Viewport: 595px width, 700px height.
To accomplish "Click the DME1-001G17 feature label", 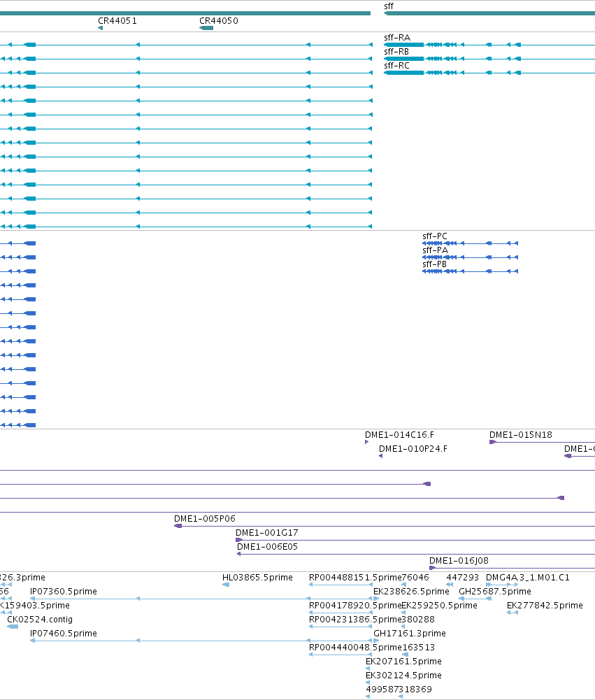I will pos(267,533).
